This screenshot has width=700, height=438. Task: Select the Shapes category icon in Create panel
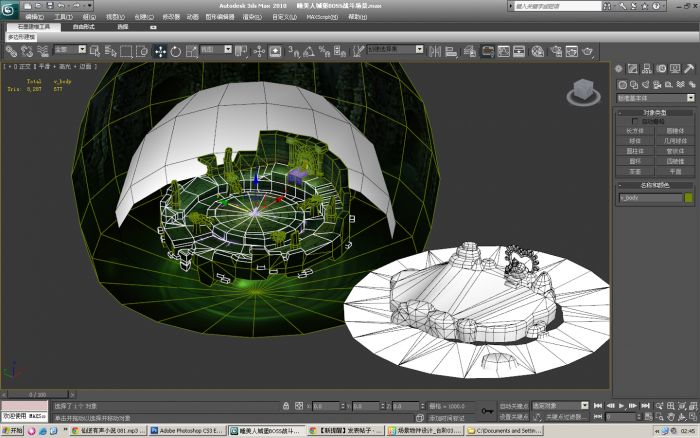click(633, 84)
